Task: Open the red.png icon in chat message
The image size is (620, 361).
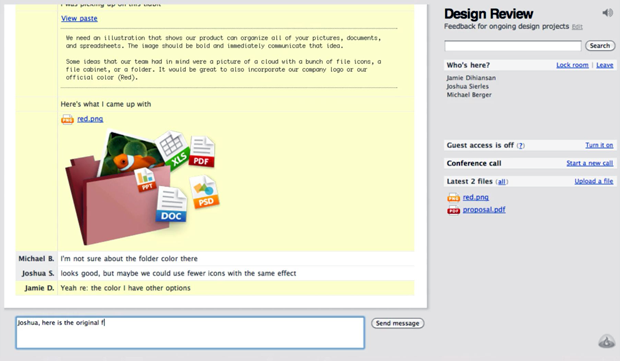Action: pyautogui.click(x=67, y=119)
